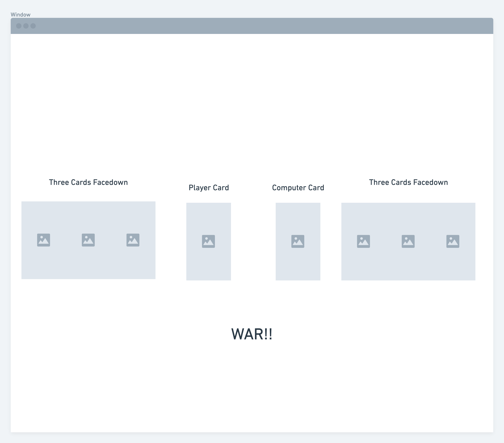The width and height of the screenshot is (504, 443).
Task: Select middle facedown card icon in right group
Action: click(408, 241)
